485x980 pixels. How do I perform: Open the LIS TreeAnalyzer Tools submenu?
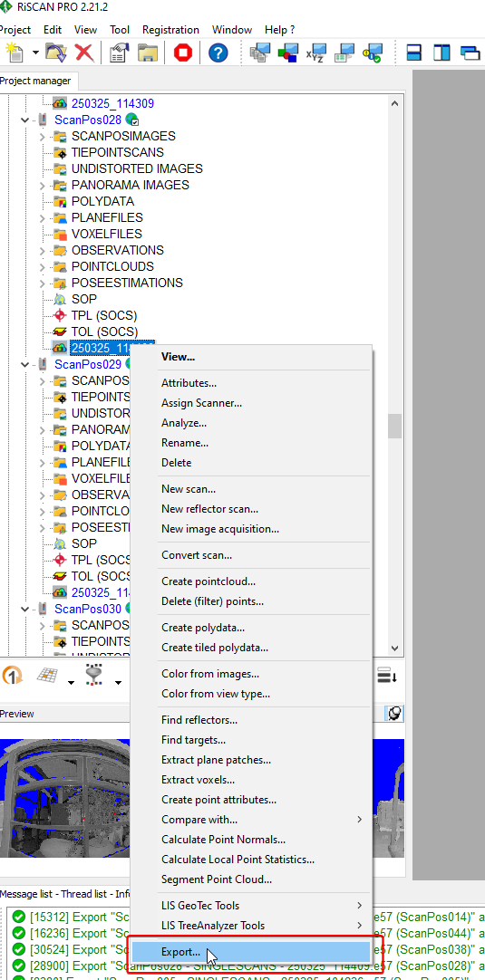250,926
